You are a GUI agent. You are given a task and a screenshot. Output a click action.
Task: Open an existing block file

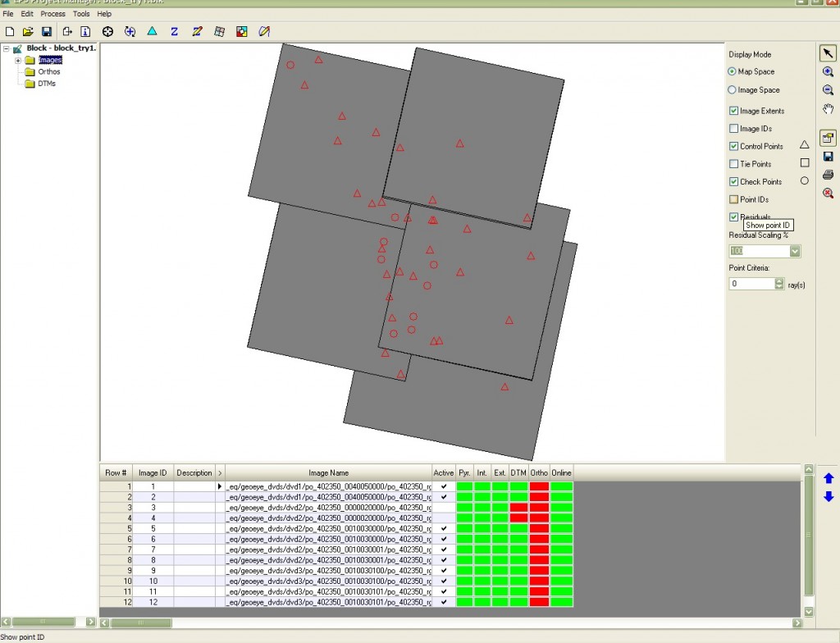(x=28, y=32)
